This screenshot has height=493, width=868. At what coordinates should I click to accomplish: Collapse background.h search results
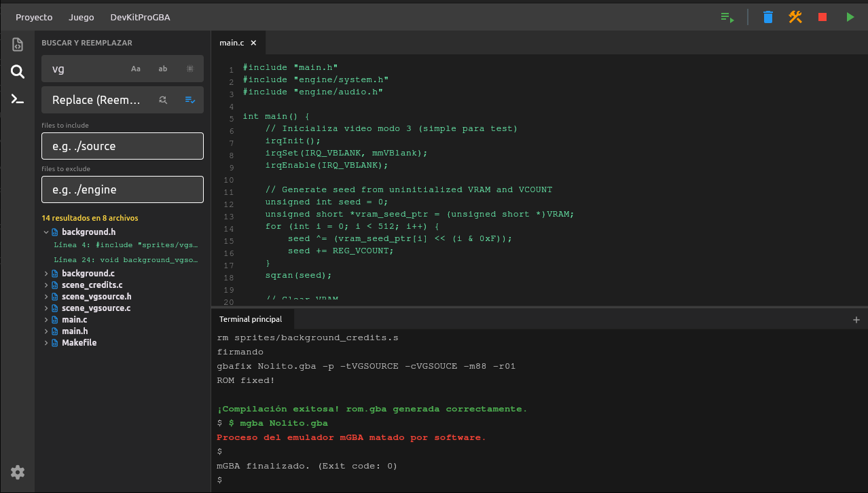pos(46,232)
